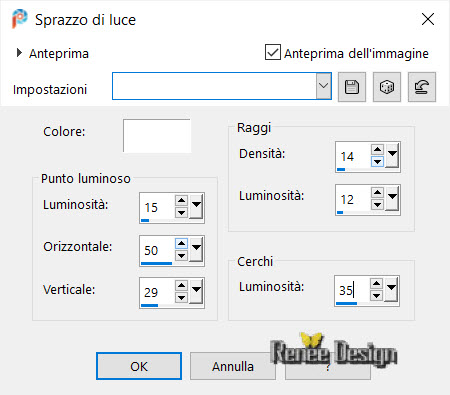450x395 pixels.
Task: Click the OK button
Action: [x=139, y=366]
